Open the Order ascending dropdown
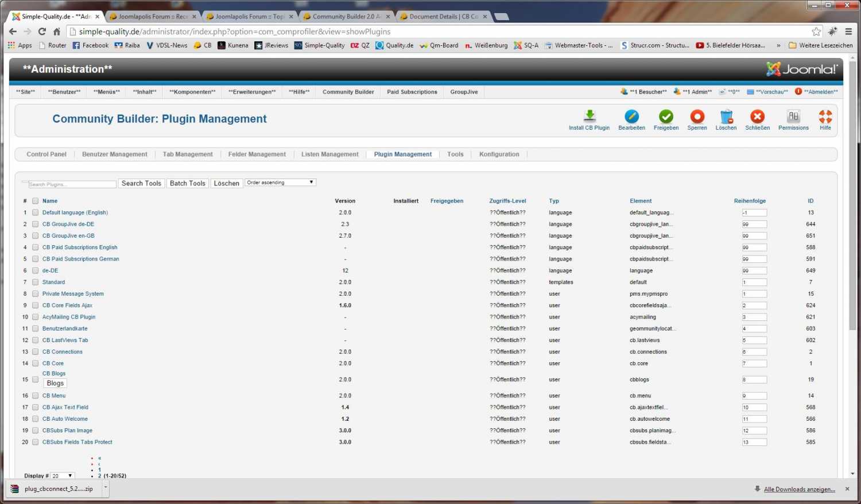The image size is (861, 504). point(280,183)
